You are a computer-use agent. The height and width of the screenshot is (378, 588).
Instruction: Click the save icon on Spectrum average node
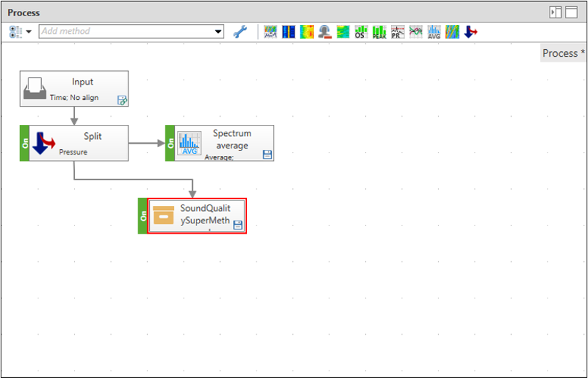[x=267, y=155]
